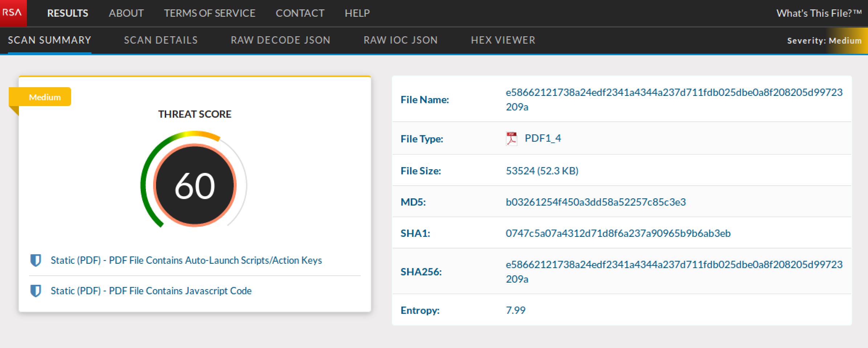Open PDF File Contains Javascript Code link
Screen dimensions: 868x348
pos(151,291)
